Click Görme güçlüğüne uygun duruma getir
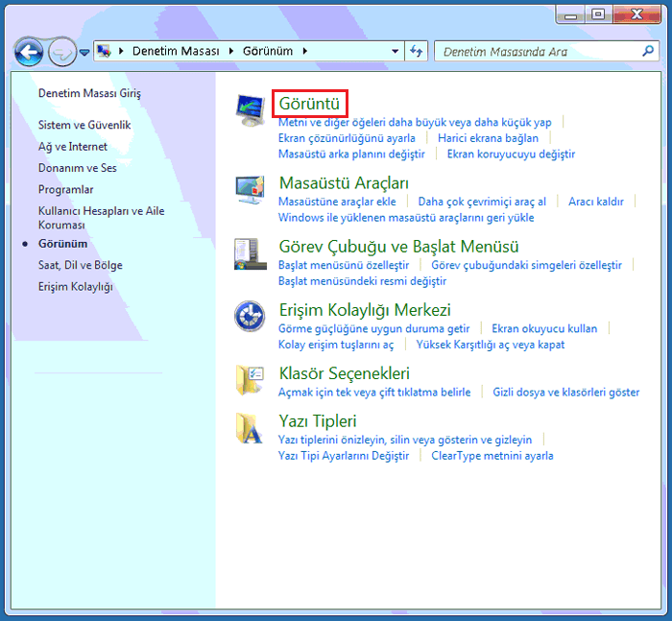 pos(373,328)
